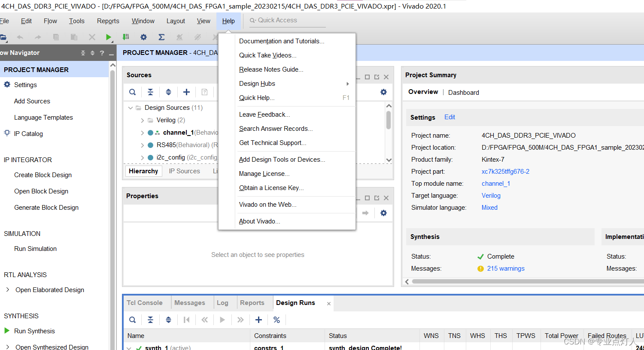
Task: Click the Sigma report toolbar icon
Action: point(161,37)
